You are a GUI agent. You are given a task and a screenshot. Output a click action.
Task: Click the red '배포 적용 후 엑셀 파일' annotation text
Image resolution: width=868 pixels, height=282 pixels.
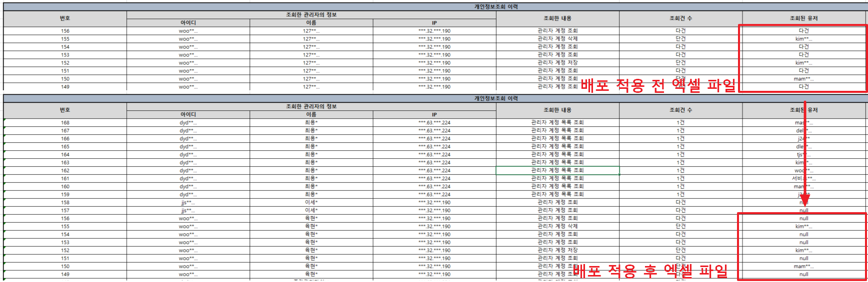click(x=650, y=271)
